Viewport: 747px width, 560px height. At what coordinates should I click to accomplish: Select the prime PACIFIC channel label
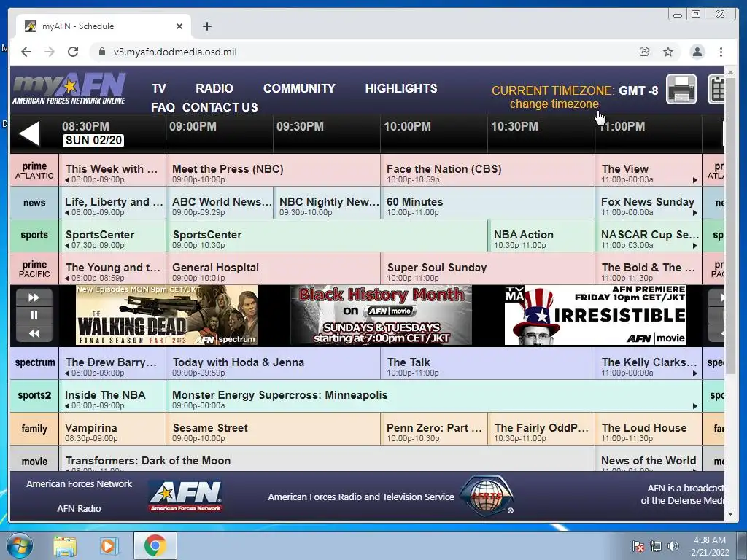[x=34, y=268]
